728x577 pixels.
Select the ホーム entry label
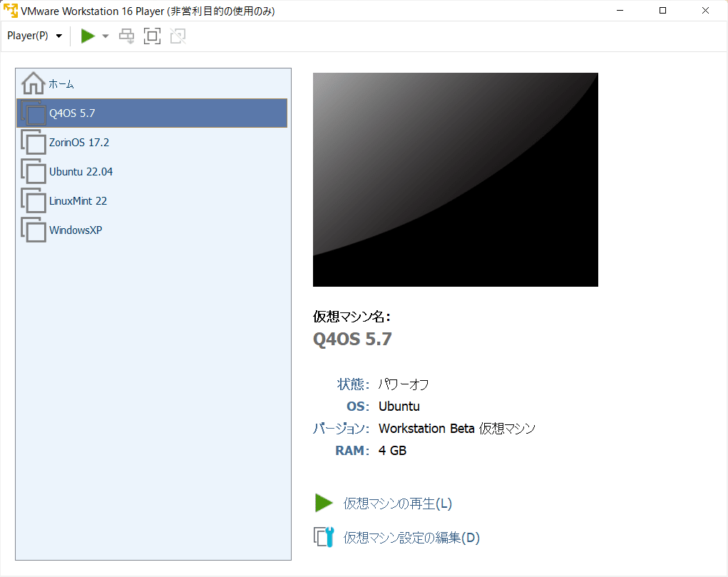tap(61, 84)
